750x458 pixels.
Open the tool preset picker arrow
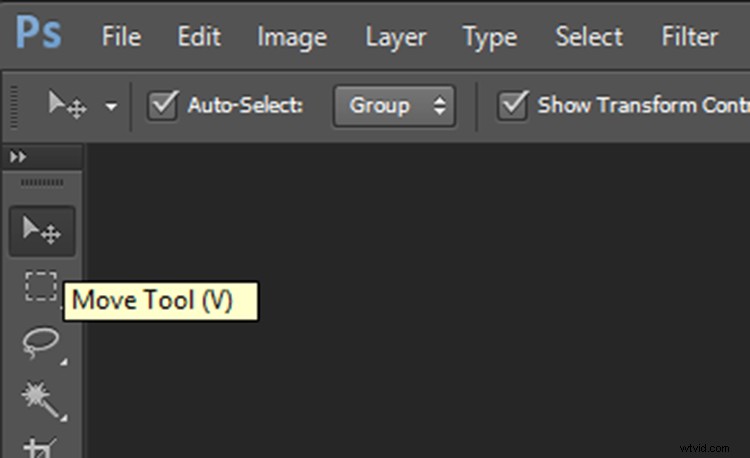click(x=110, y=106)
